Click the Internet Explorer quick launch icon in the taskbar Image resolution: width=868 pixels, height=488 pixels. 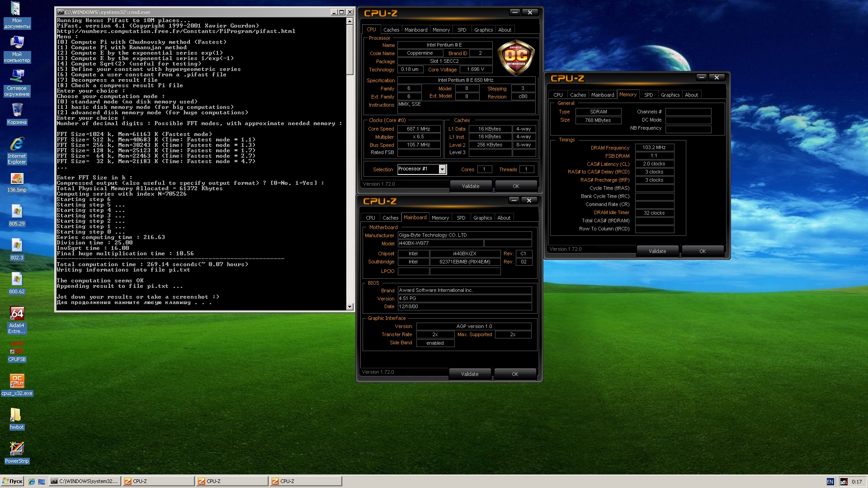31,481
